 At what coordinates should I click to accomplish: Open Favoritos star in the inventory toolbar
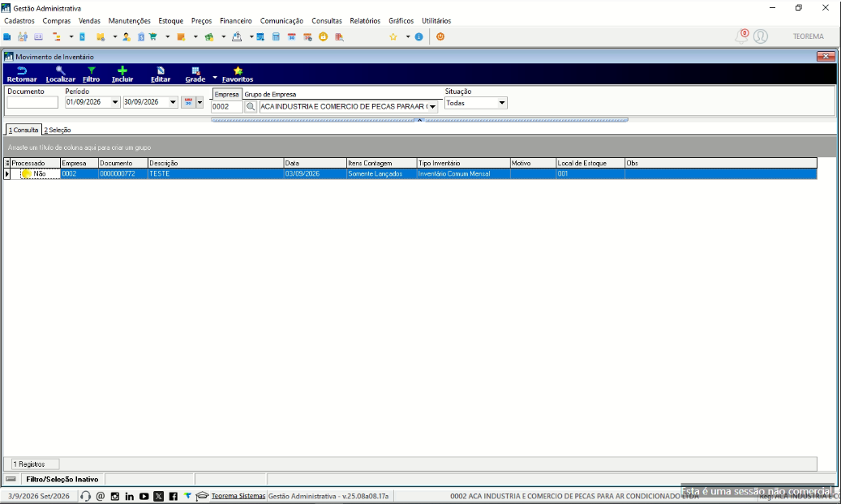click(238, 74)
